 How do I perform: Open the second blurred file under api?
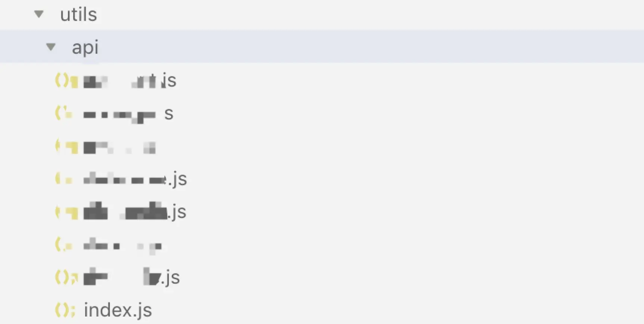pos(128,114)
